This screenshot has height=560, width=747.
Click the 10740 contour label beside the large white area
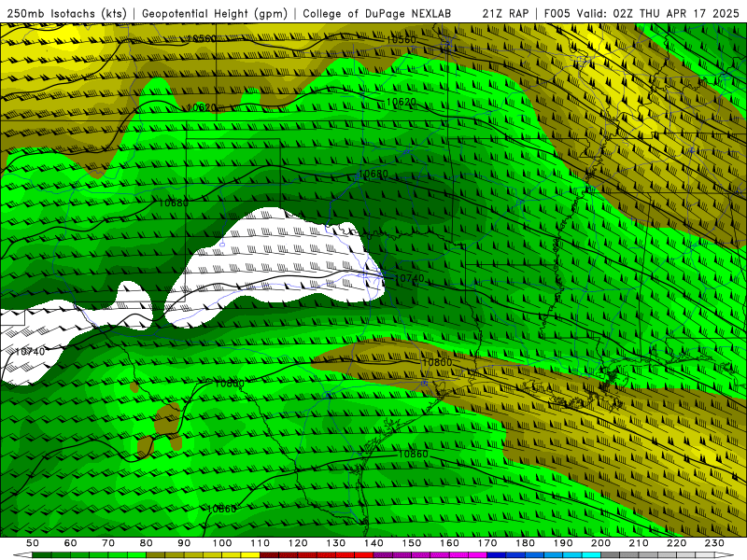pyautogui.click(x=409, y=277)
